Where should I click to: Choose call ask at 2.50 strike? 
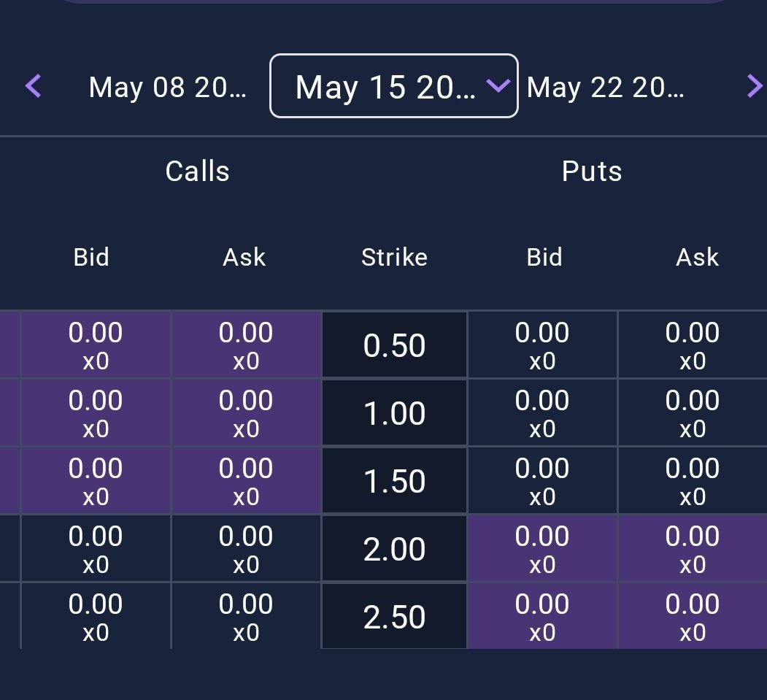pyautogui.click(x=246, y=616)
